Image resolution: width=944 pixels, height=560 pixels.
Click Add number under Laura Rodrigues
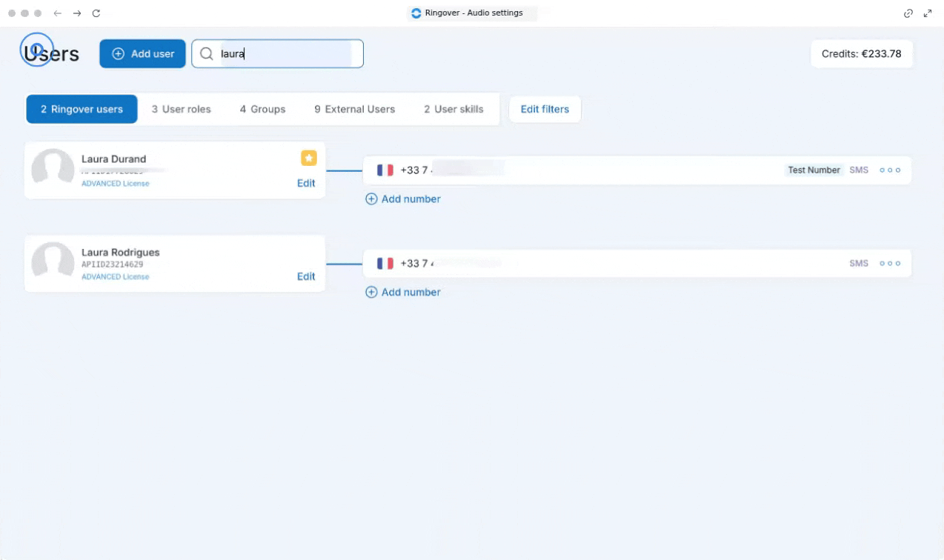click(x=403, y=293)
